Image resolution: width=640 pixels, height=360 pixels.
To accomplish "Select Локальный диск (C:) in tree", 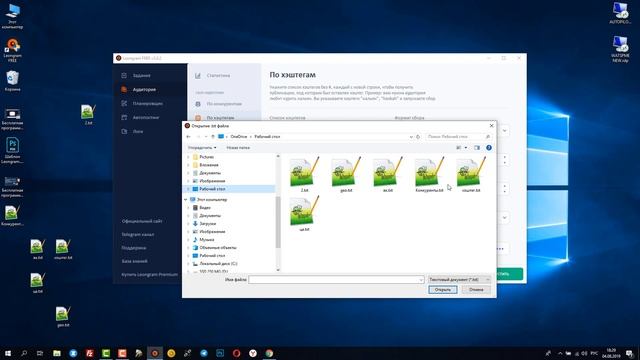I will coord(218,264).
